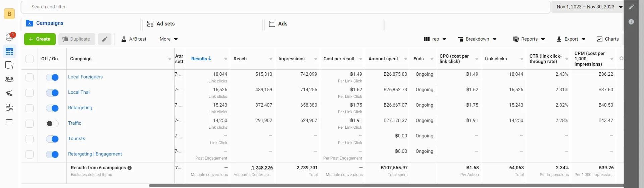
Task: Check the box for Retargeting campaign row
Action: coord(30,108)
